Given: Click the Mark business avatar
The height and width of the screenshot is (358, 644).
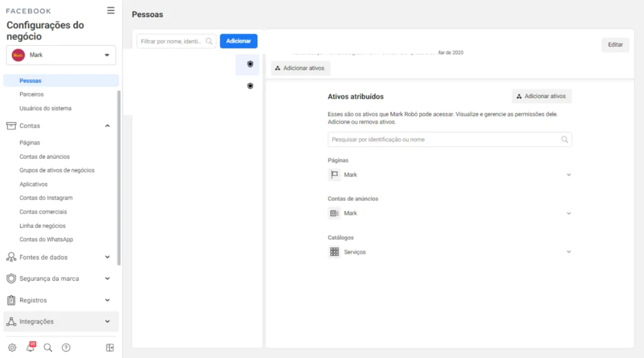Looking at the screenshot, I should click(18, 55).
